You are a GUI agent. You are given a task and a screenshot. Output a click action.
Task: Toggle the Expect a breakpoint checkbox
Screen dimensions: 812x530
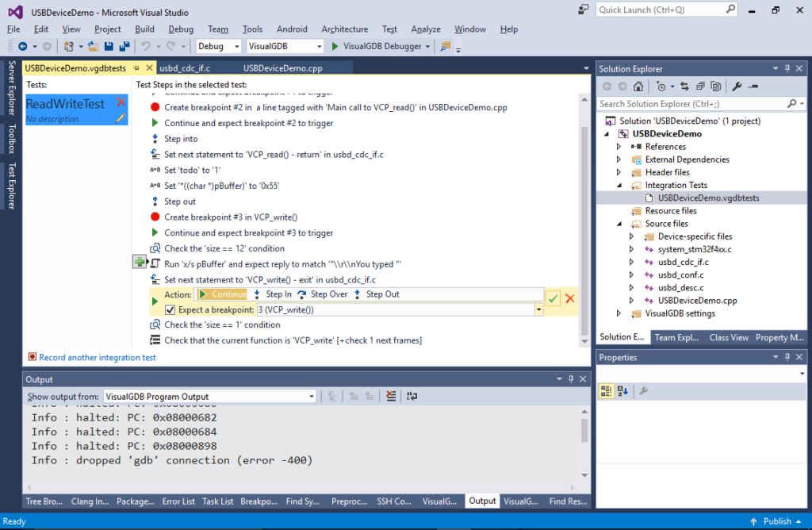coord(170,309)
